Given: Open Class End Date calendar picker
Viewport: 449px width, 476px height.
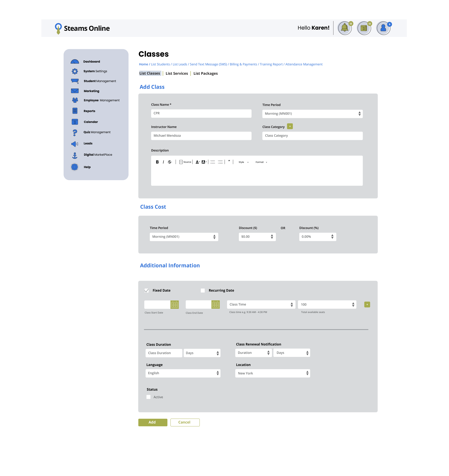Looking at the screenshot, I should (x=215, y=305).
